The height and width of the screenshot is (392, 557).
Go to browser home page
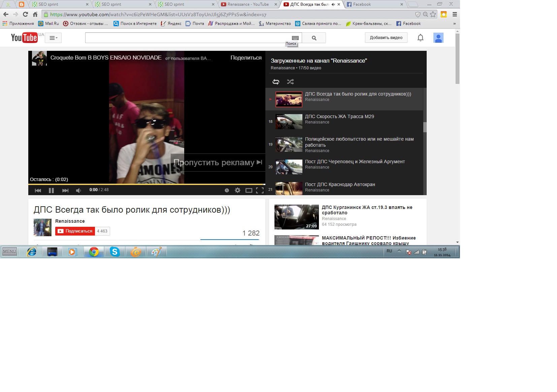(x=35, y=14)
